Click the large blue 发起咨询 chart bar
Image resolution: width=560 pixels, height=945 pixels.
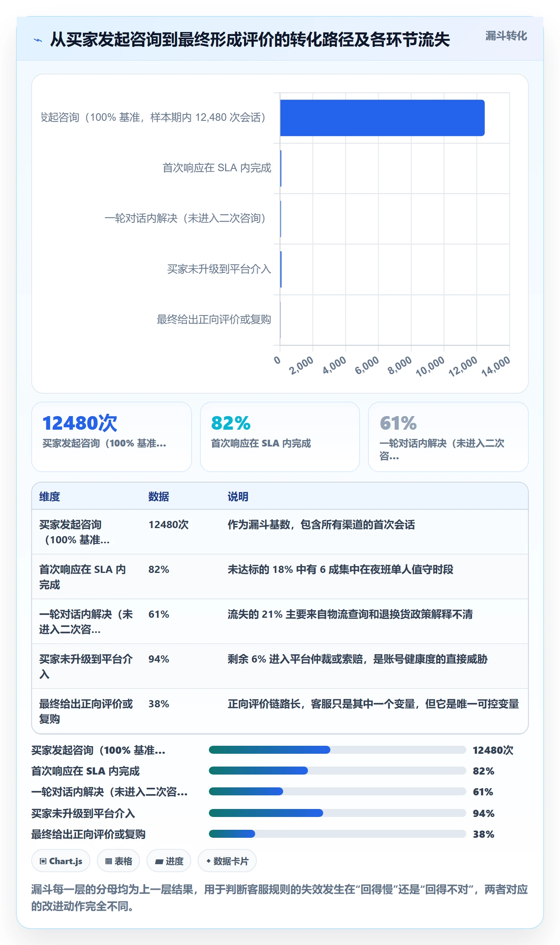(382, 118)
